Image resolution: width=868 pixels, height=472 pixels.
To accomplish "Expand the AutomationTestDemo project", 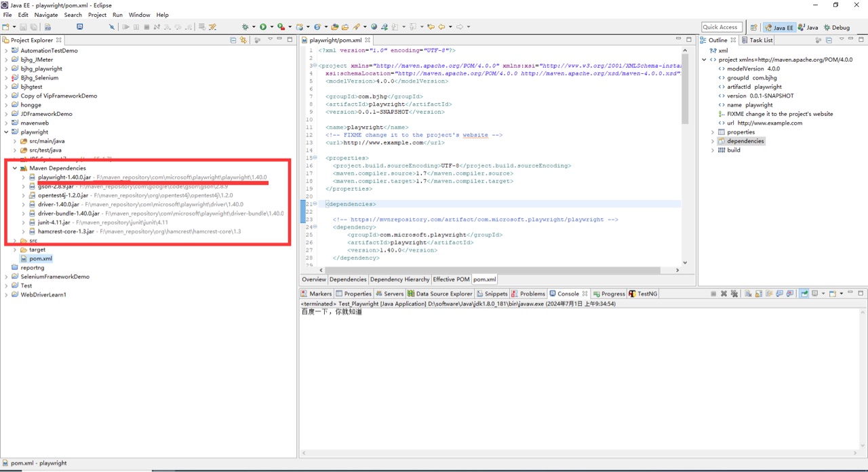I will coord(6,51).
